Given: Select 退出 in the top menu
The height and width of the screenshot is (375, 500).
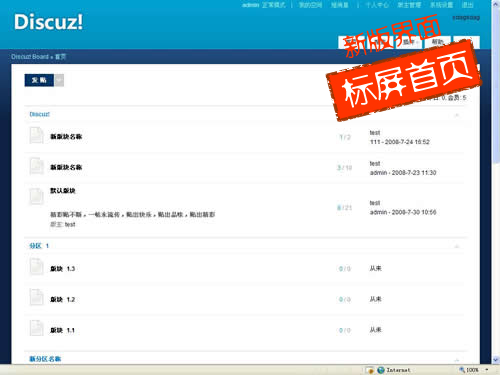Looking at the screenshot, I should click(467, 5).
